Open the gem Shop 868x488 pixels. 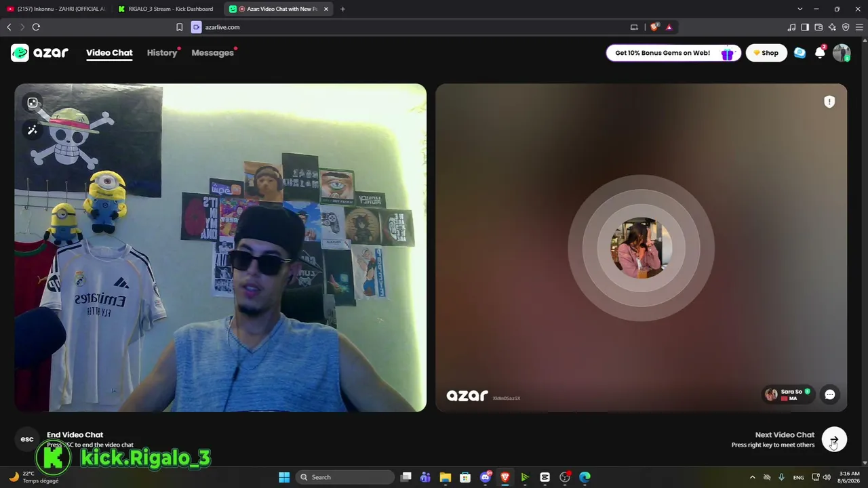(x=766, y=53)
